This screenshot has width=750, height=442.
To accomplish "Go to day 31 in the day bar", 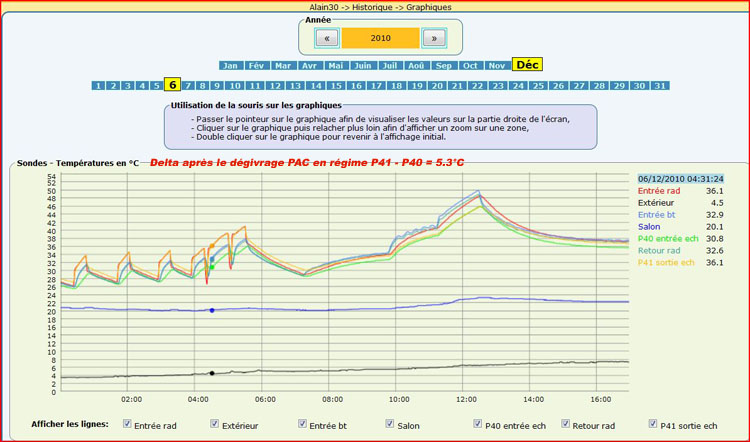I will (659, 86).
